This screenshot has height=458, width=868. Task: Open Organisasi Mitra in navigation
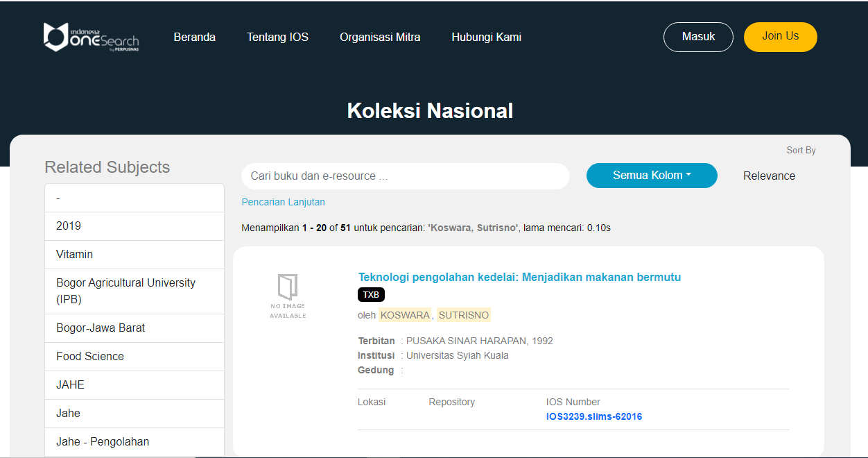(380, 37)
